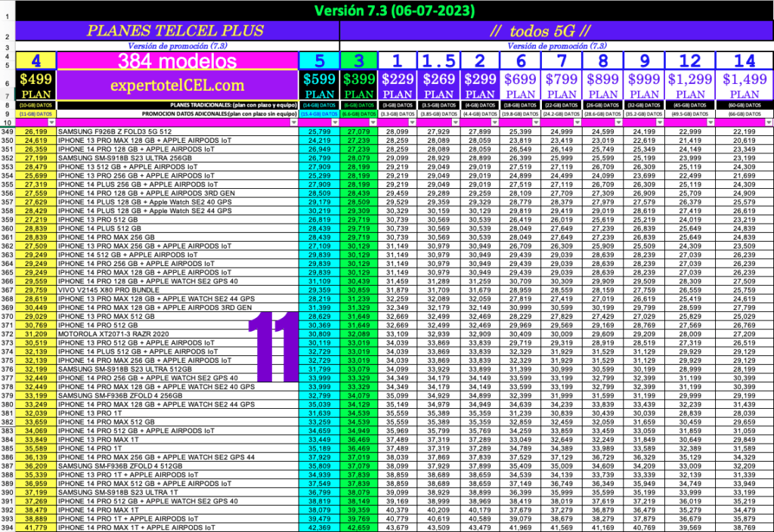Select the 'SAMSUNG SM-S918B S23 ULTRA 256GB' cell
Viewport: 774px width, 532px height.
pos(177,158)
